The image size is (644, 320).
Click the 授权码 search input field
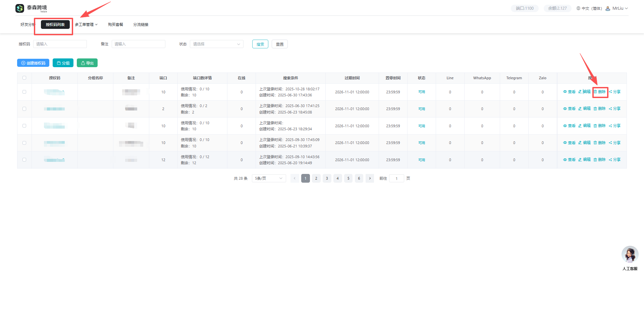[x=60, y=44]
